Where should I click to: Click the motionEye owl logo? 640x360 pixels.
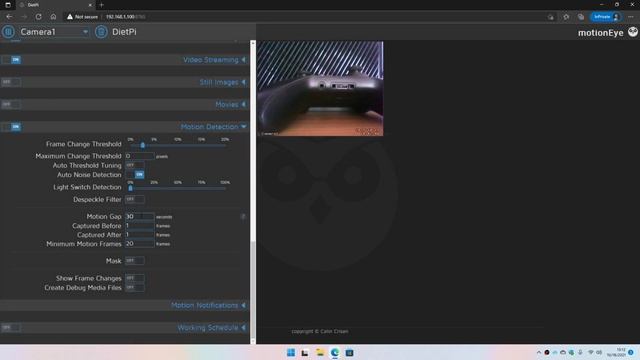coord(633,32)
